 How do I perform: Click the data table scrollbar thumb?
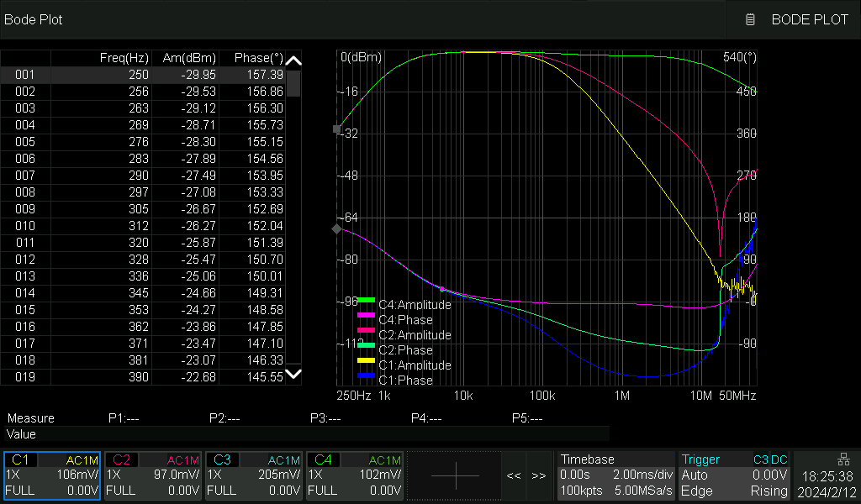[293, 83]
